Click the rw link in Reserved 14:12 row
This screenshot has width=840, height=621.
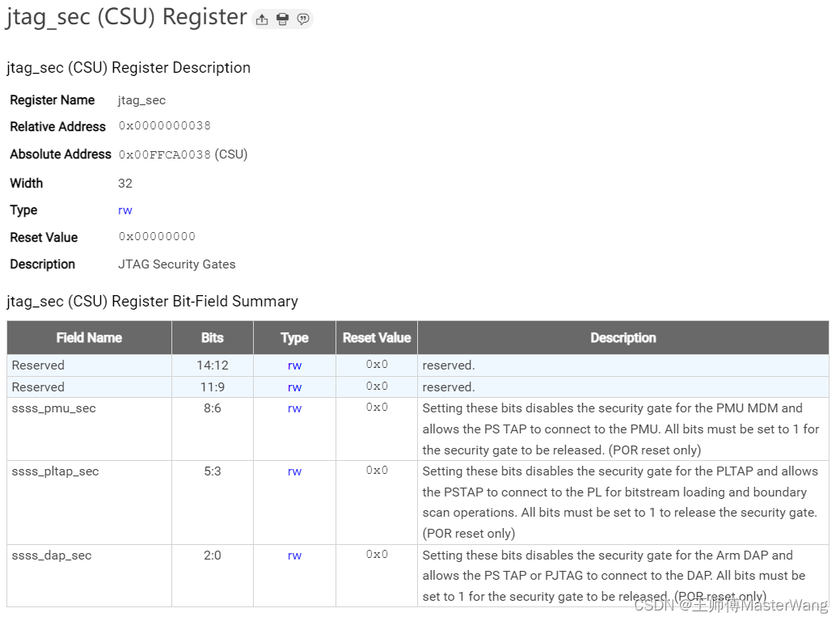tap(294, 365)
